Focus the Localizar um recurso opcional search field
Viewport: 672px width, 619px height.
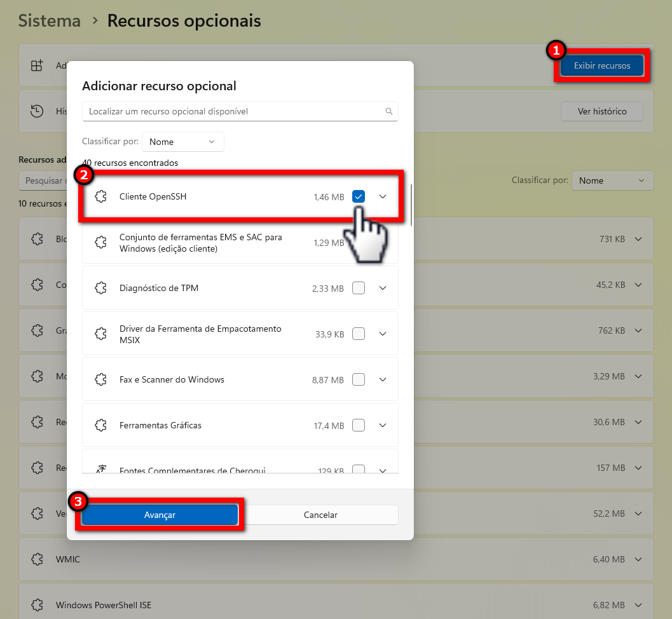click(240, 111)
